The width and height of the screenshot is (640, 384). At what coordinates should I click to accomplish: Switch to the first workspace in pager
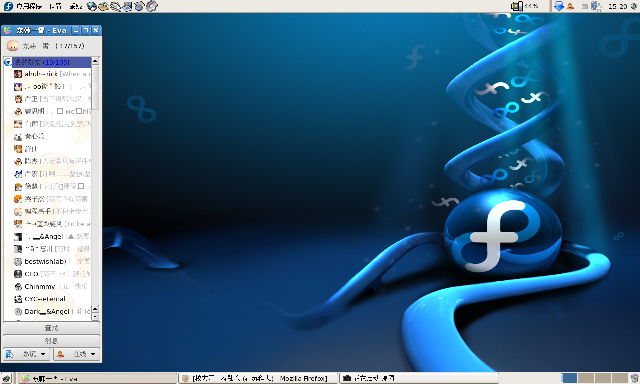pos(569,378)
